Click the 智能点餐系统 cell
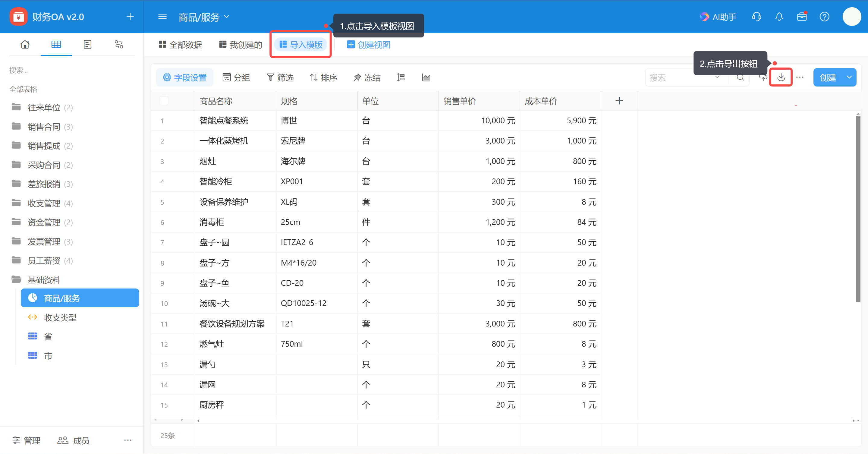Image resolution: width=868 pixels, height=454 pixels. point(235,120)
